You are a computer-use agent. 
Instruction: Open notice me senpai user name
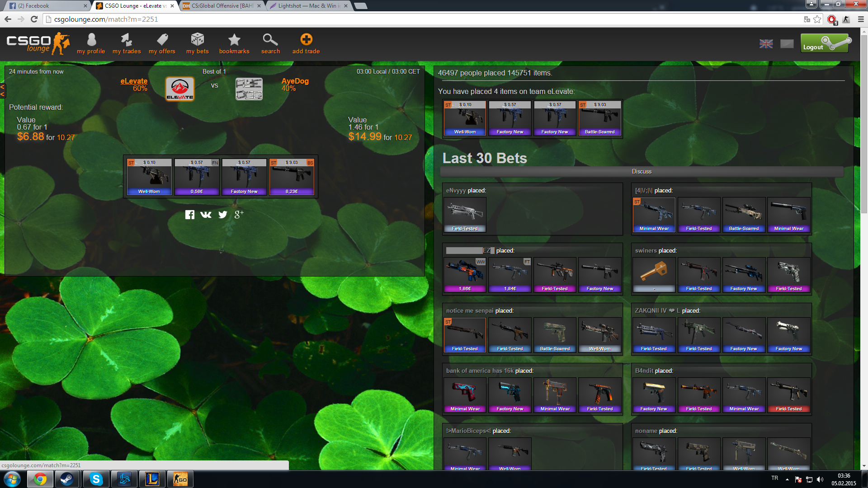[x=470, y=311]
